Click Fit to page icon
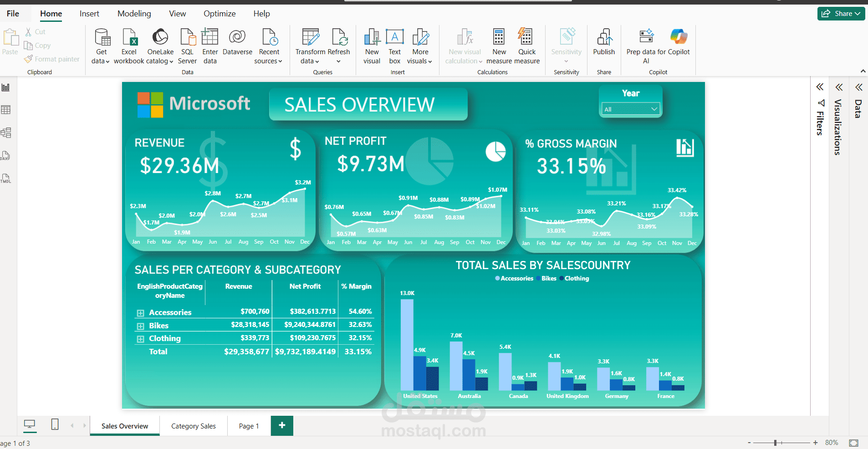 coord(853,443)
